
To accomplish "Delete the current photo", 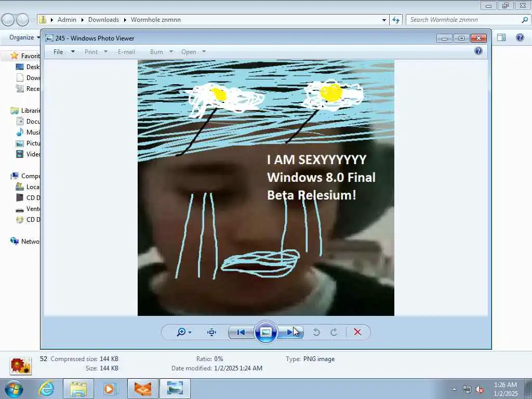I will click(x=357, y=332).
